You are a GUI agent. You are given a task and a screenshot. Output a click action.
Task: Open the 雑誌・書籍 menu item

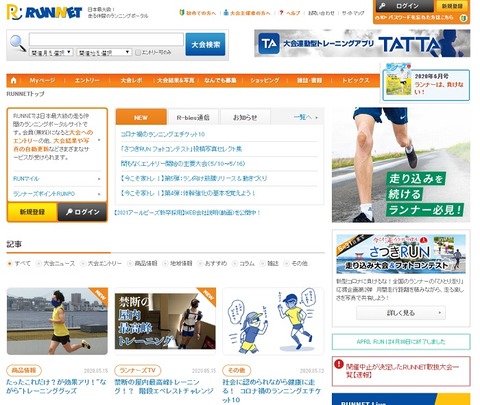pyautogui.click(x=309, y=80)
